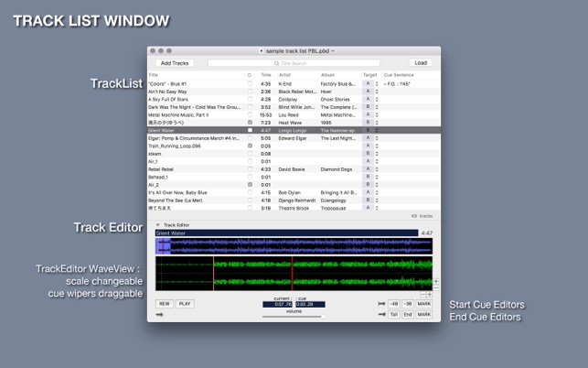Screen dimensions: 588x368
Task: Click the end cue arrow icon beside Tail
Action: click(381, 314)
